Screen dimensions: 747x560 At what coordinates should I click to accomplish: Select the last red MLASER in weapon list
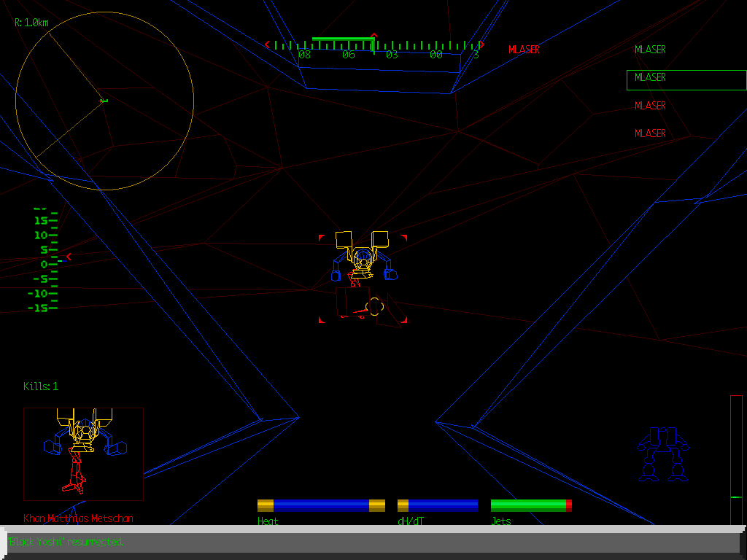650,133
